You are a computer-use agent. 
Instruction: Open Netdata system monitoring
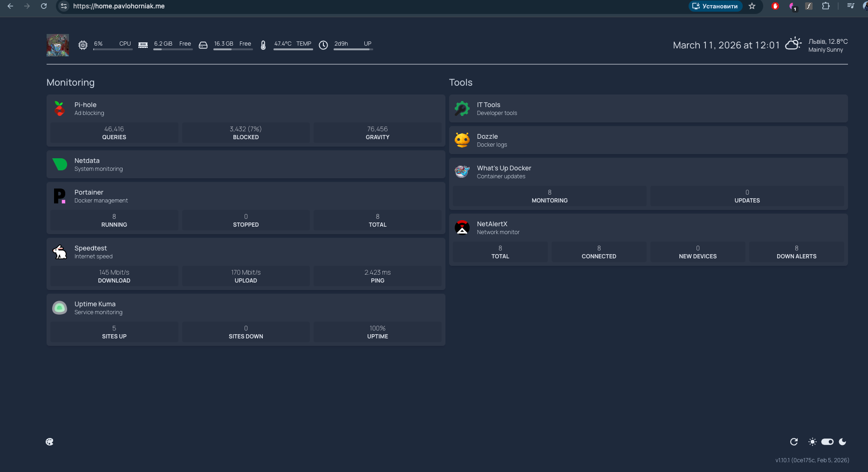(87, 164)
